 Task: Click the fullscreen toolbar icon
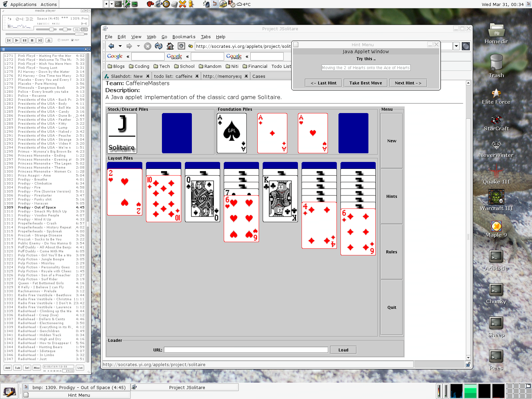181,46
